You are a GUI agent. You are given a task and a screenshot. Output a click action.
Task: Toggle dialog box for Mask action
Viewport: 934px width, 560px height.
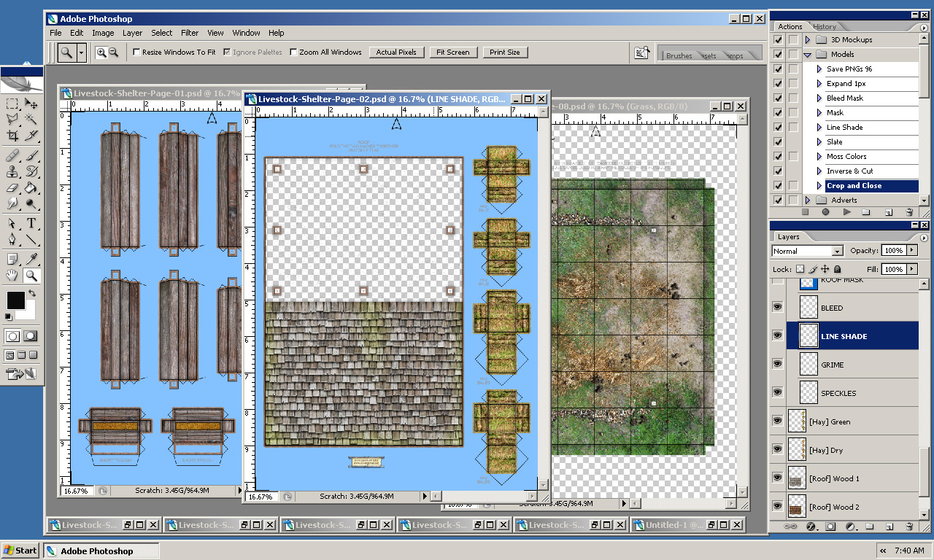click(x=793, y=112)
